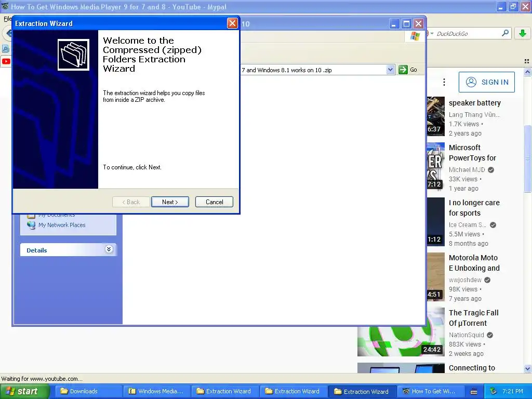Click the browser vertical scrollbar thumb
The height and width of the screenshot is (399, 532).
pos(527,158)
